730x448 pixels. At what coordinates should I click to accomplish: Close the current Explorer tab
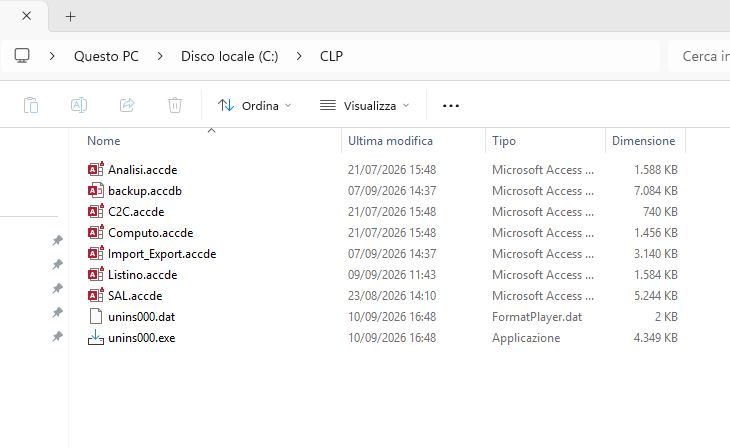tap(27, 16)
